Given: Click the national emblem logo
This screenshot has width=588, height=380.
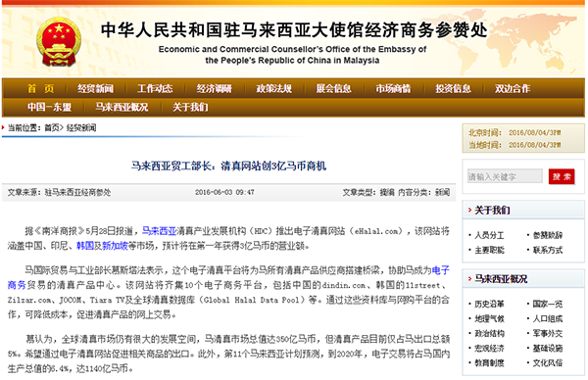Looking at the screenshot, I should point(59,42).
